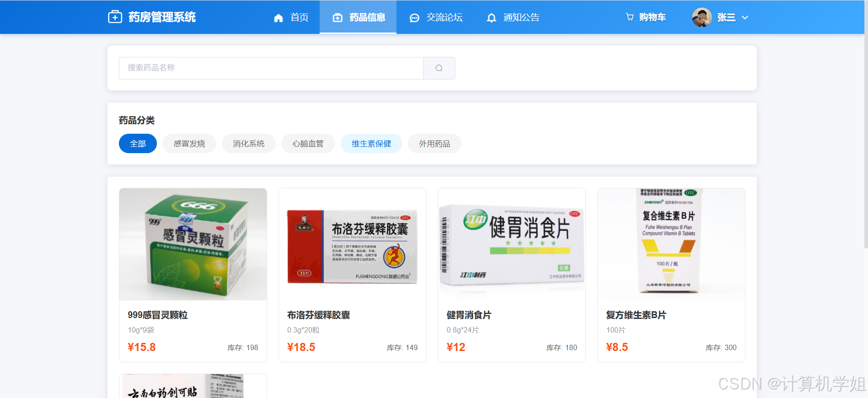Click the 健胃消食片 product name
868x398 pixels.
click(469, 315)
